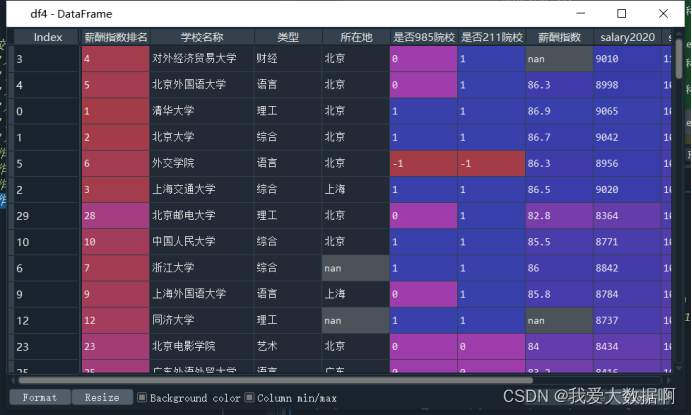Select the salary2020 value 8842
The image size is (692, 415).
coord(627,268)
